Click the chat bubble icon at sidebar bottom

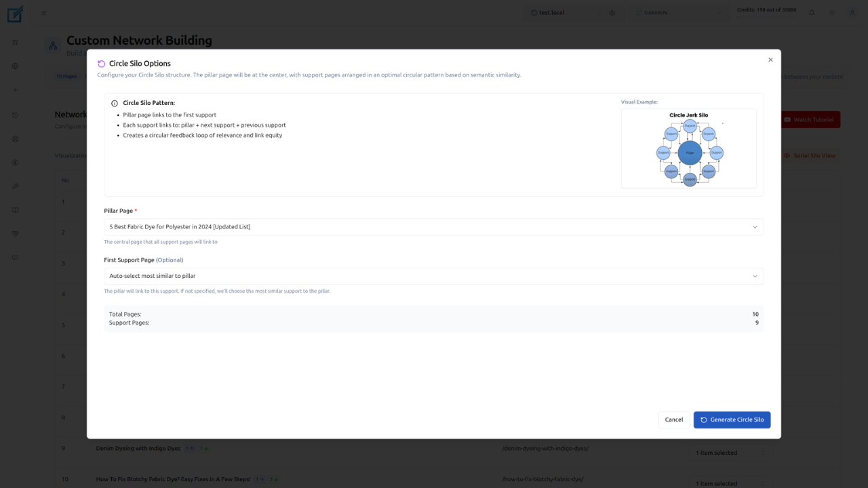tap(15, 257)
